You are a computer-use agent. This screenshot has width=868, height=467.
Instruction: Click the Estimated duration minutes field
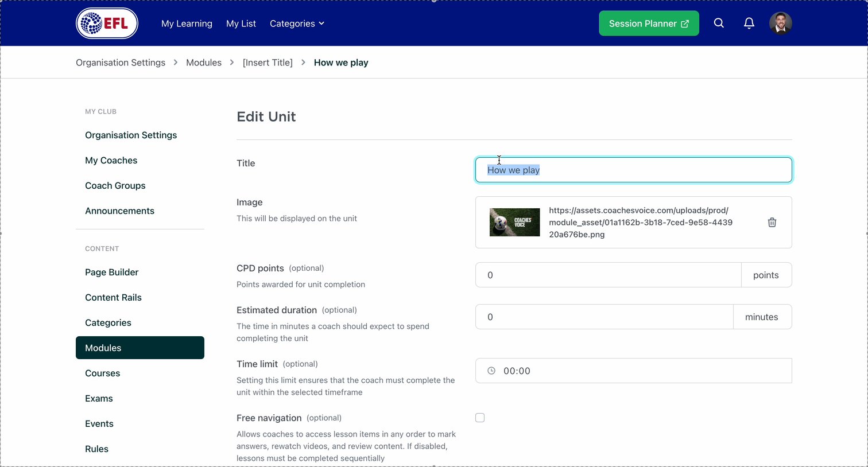604,317
